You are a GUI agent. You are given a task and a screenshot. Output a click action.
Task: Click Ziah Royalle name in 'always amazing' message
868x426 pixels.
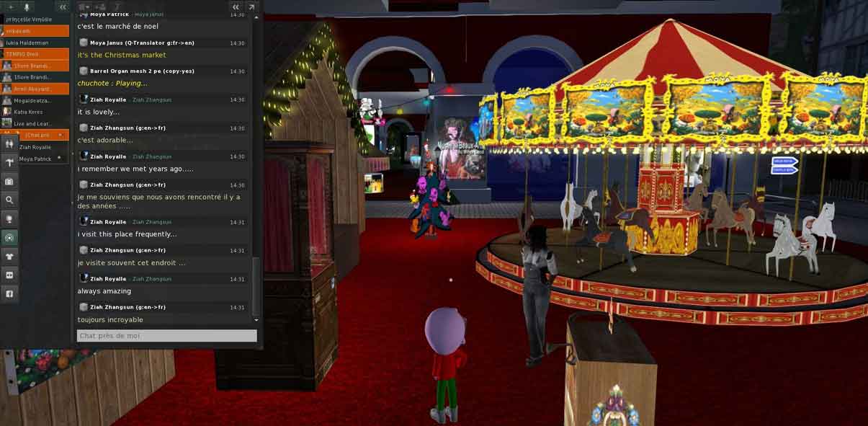[x=108, y=279]
